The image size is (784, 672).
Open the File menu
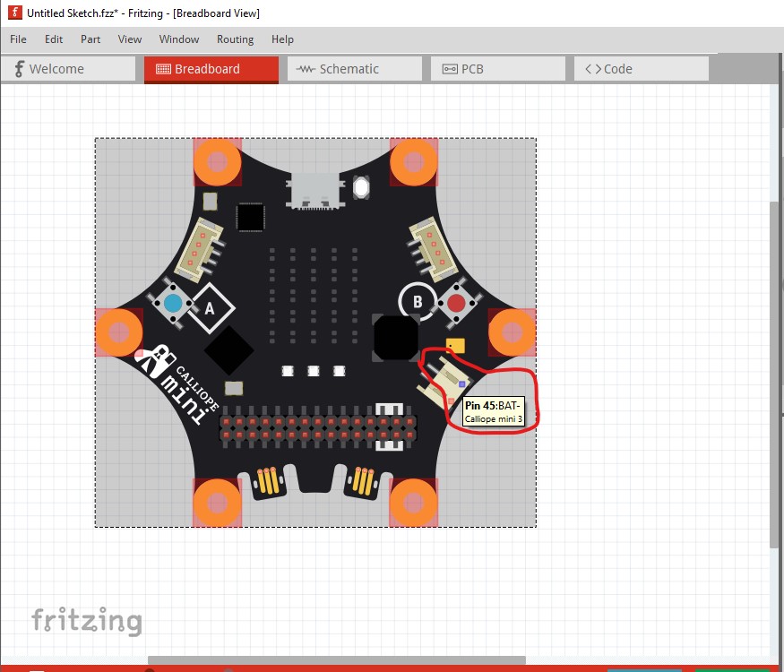[18, 39]
